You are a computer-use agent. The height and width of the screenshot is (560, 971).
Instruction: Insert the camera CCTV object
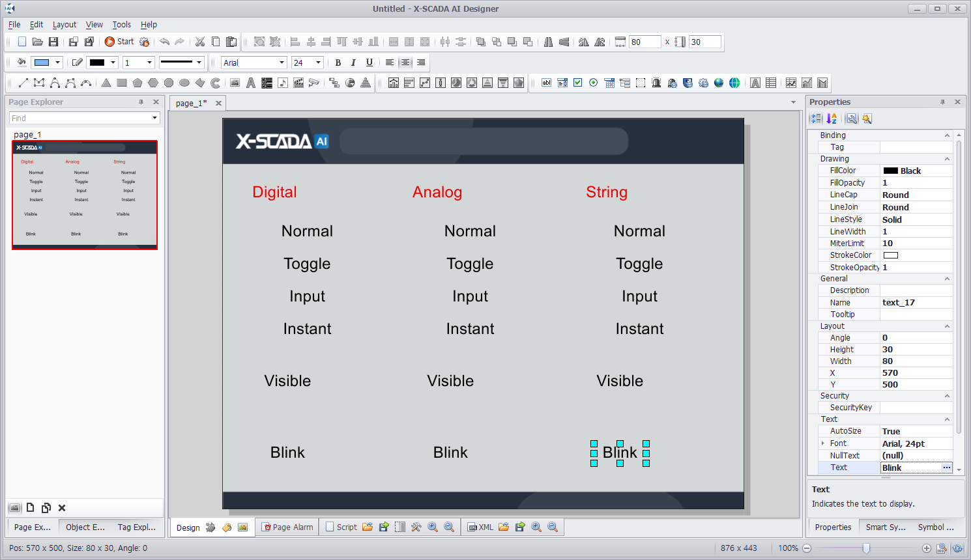coord(314,83)
